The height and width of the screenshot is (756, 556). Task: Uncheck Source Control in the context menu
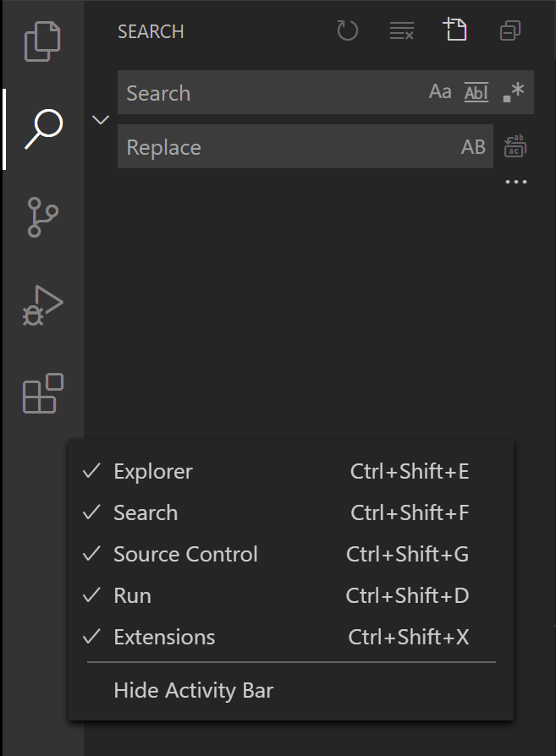click(184, 554)
